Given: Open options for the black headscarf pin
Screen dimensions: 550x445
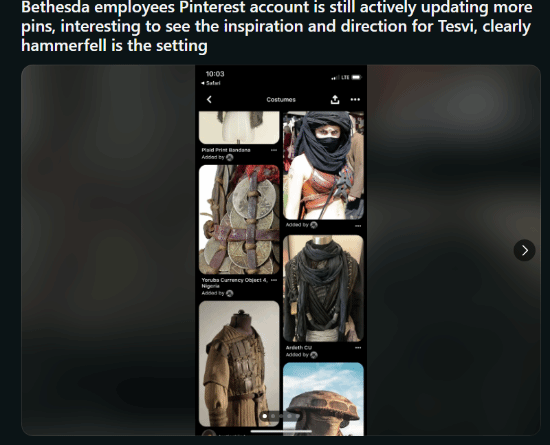Looking at the screenshot, I should [x=358, y=226].
